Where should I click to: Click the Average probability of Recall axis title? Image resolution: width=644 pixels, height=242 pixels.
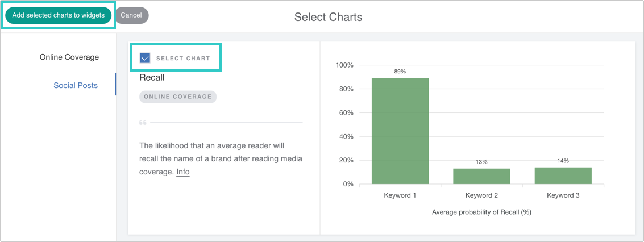pyautogui.click(x=481, y=212)
